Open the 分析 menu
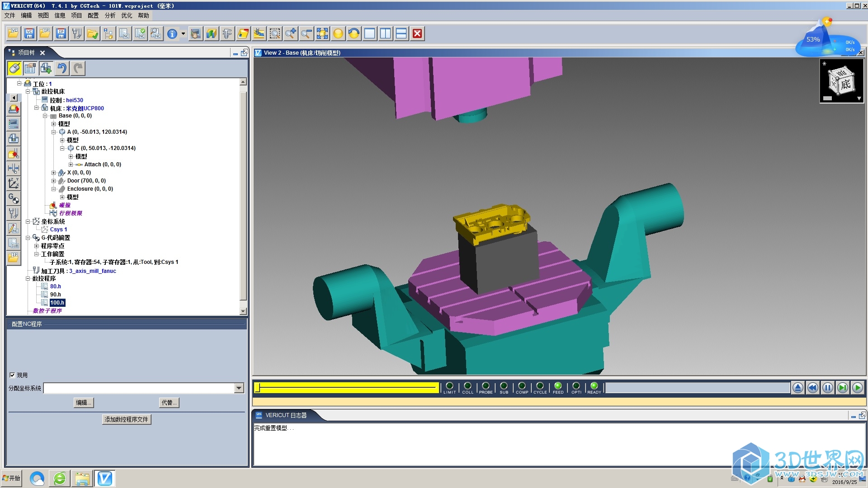The image size is (868, 488). [110, 15]
